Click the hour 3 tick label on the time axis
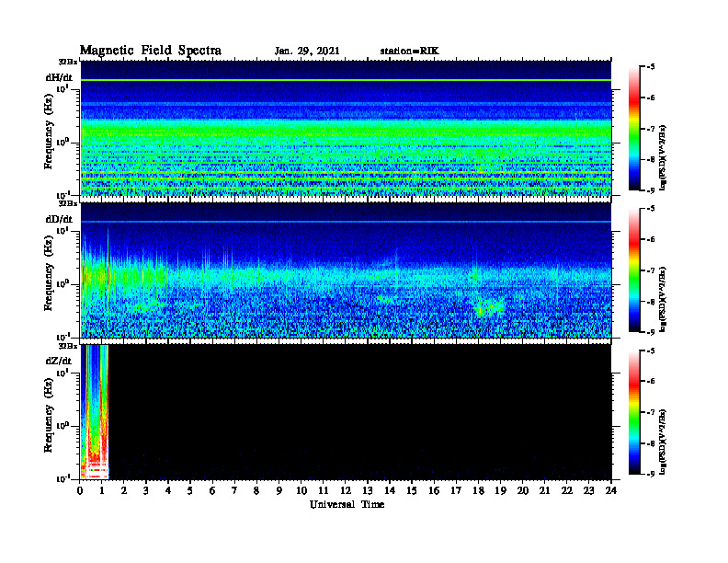The height and width of the screenshot is (563, 728). pos(146,491)
